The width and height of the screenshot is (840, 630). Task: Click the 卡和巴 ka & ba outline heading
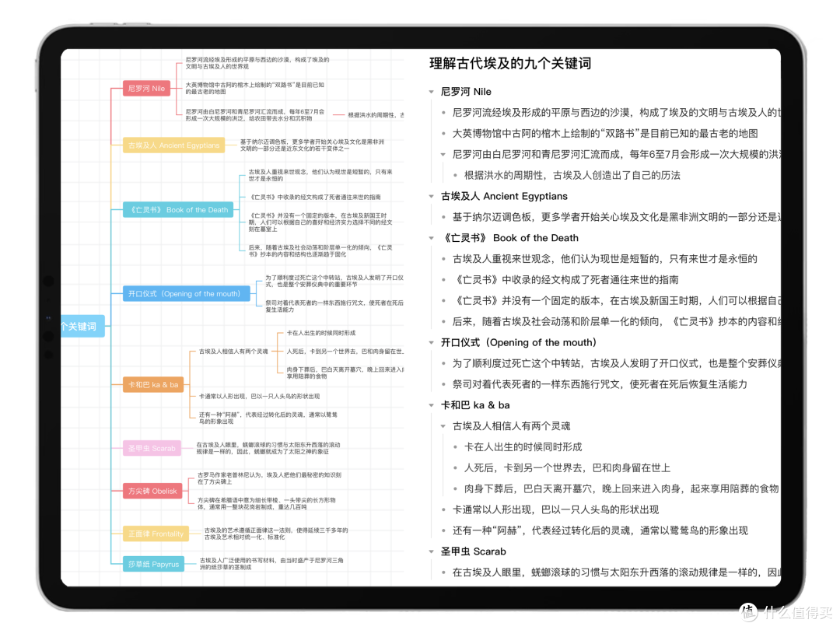tap(475, 405)
